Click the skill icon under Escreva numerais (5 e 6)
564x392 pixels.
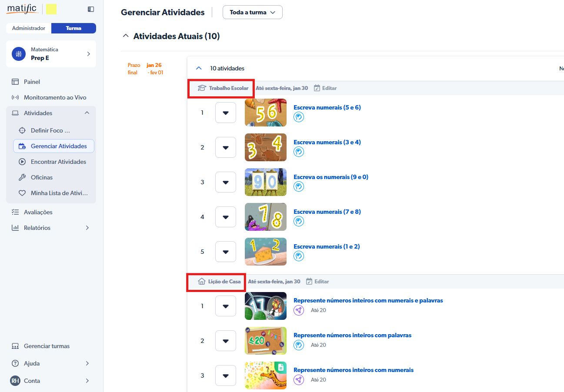(299, 117)
